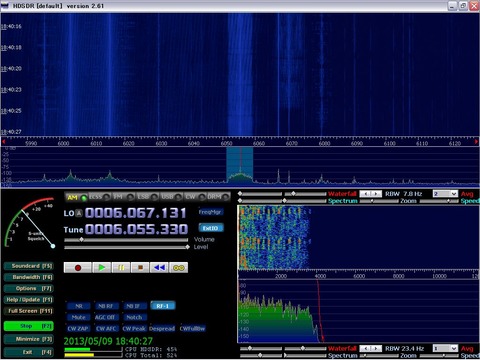Start recording with the red Record button

click(78, 268)
